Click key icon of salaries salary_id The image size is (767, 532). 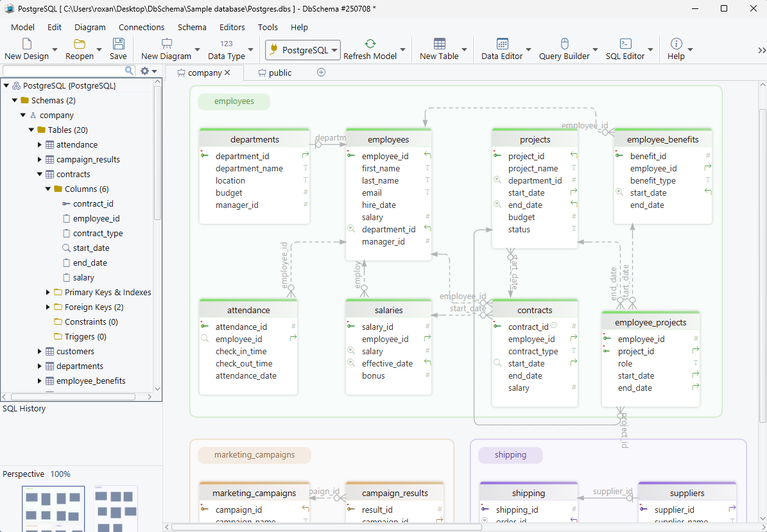(x=350, y=326)
